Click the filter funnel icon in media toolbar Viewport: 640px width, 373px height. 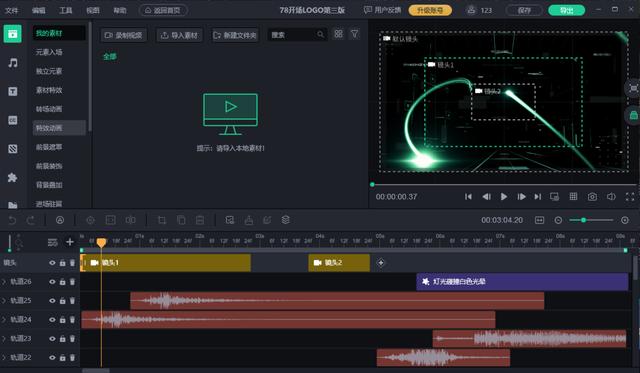(x=355, y=34)
